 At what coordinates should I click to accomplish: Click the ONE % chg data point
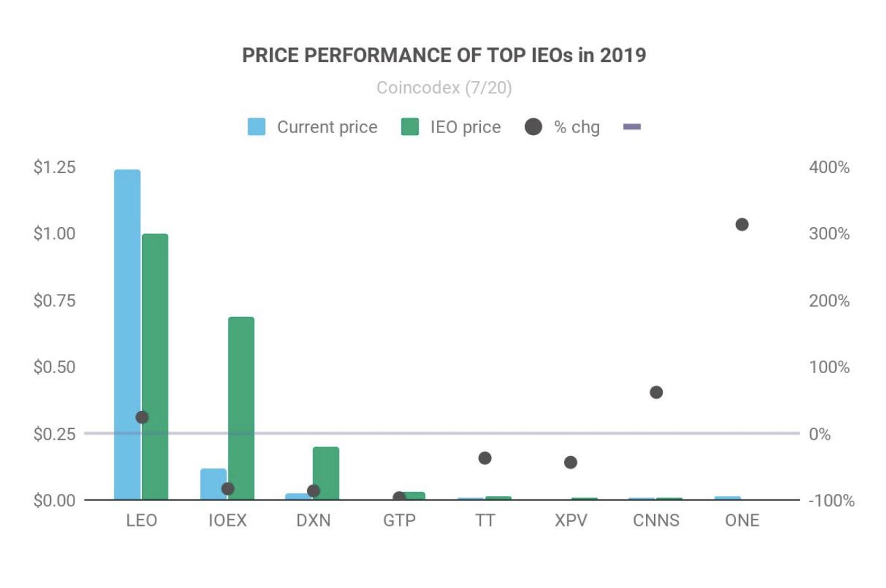[742, 224]
